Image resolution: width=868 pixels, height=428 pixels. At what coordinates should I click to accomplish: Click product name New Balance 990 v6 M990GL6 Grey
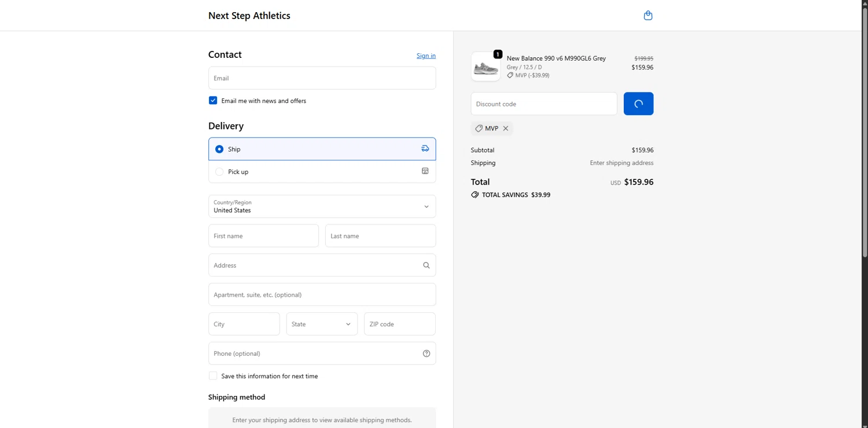pyautogui.click(x=556, y=58)
